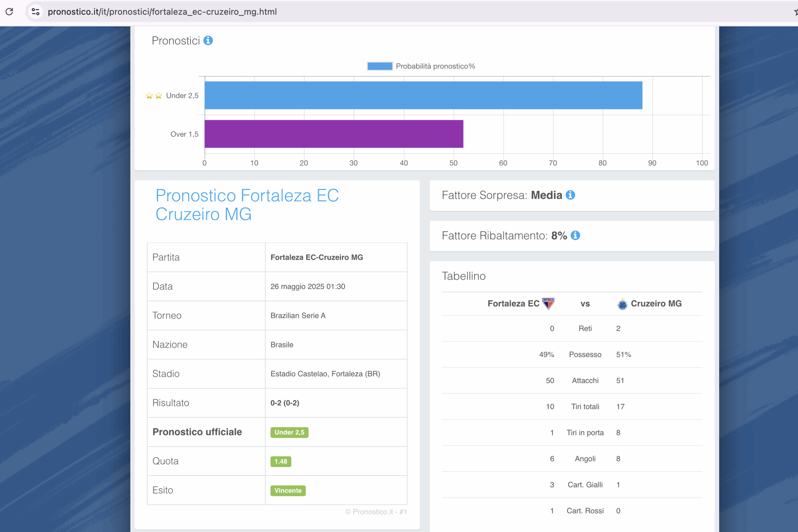Click the Fortaleza EC team crest

click(548, 303)
